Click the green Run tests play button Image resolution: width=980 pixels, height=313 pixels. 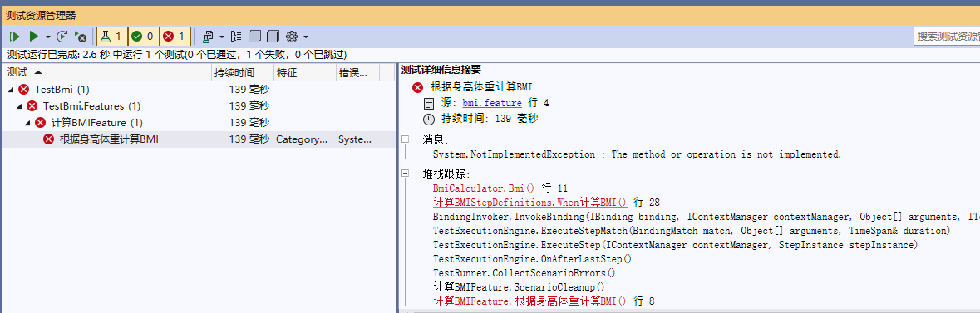point(34,37)
